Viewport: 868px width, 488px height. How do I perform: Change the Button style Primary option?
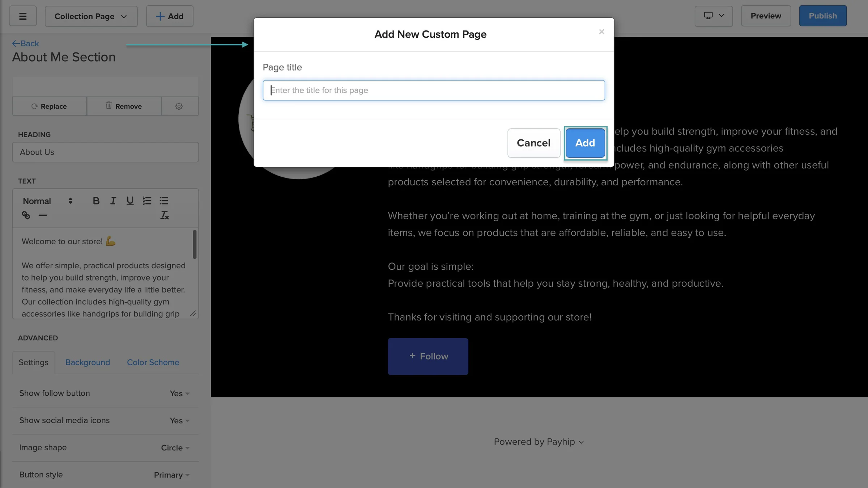click(x=171, y=475)
